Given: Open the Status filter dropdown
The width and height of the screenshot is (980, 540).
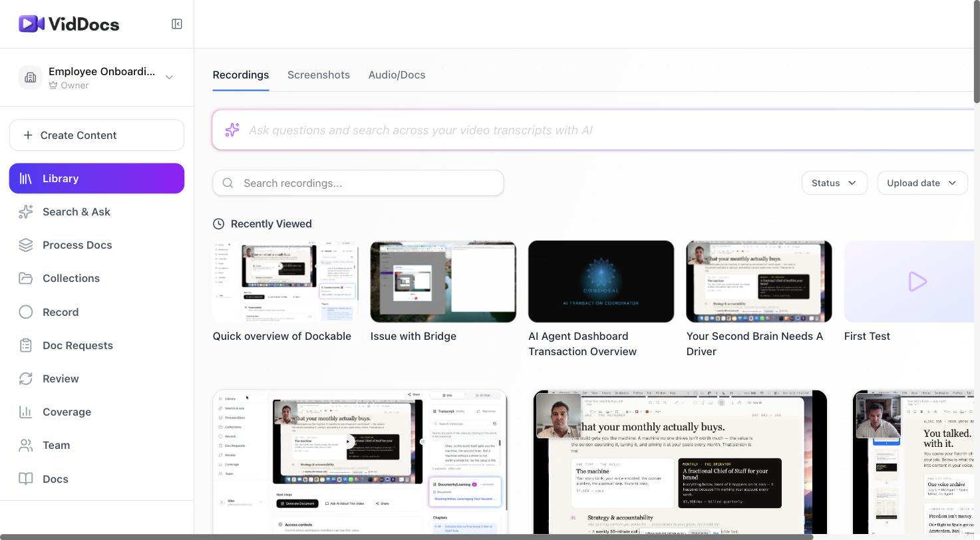Looking at the screenshot, I should click(834, 183).
